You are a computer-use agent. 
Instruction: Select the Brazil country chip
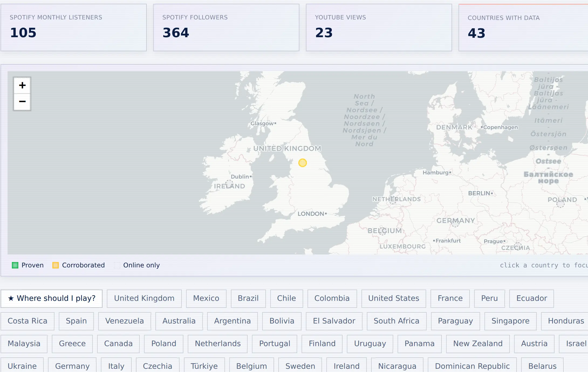click(248, 298)
